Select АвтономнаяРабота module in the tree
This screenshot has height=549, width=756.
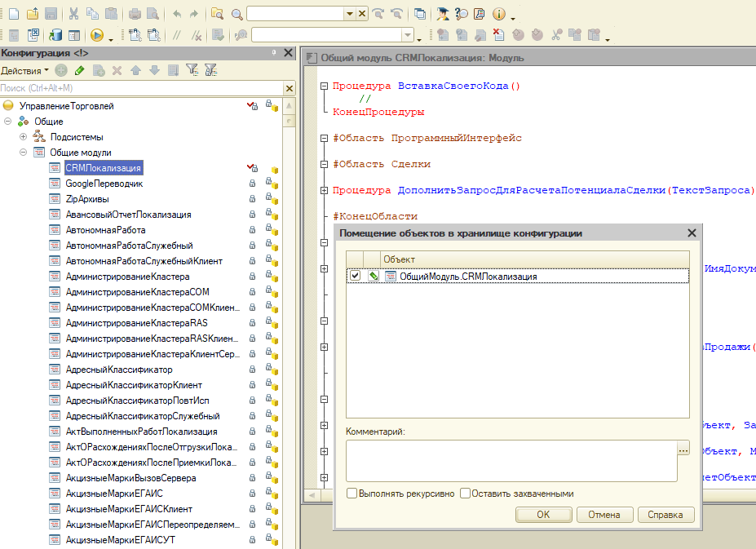point(105,230)
